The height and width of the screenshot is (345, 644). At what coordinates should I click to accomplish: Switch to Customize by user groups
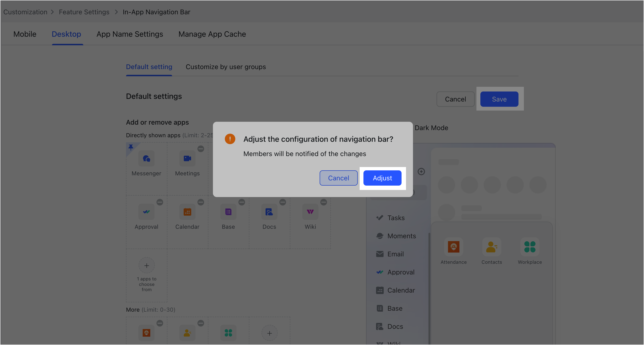pos(226,67)
